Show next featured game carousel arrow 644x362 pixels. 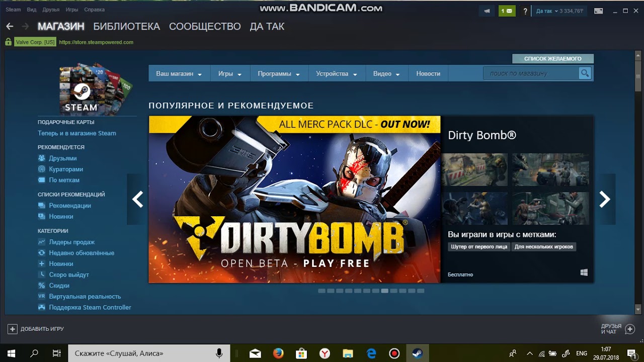(605, 199)
